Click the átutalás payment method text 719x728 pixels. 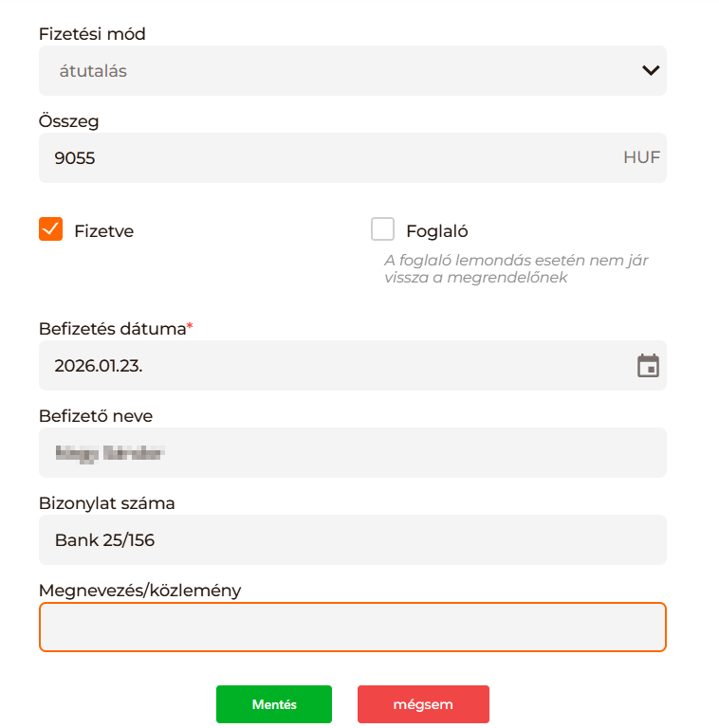(93, 71)
